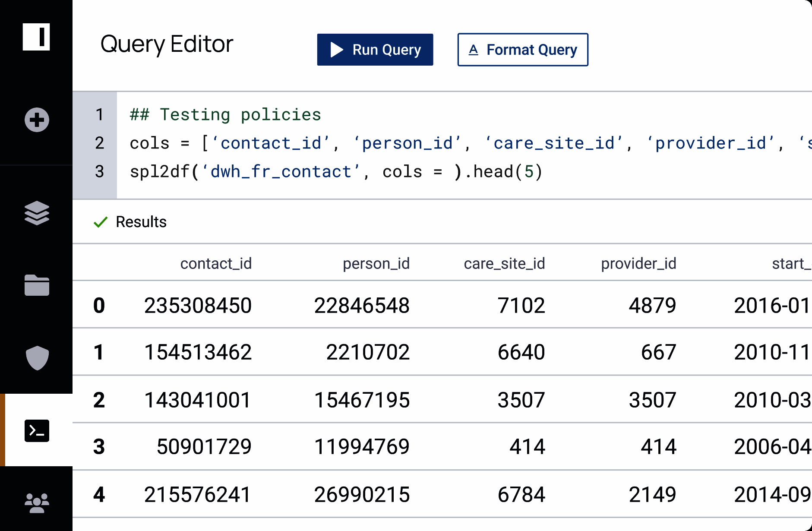Click the contact_id column header
Screen dimensions: 812x531
coord(215,263)
